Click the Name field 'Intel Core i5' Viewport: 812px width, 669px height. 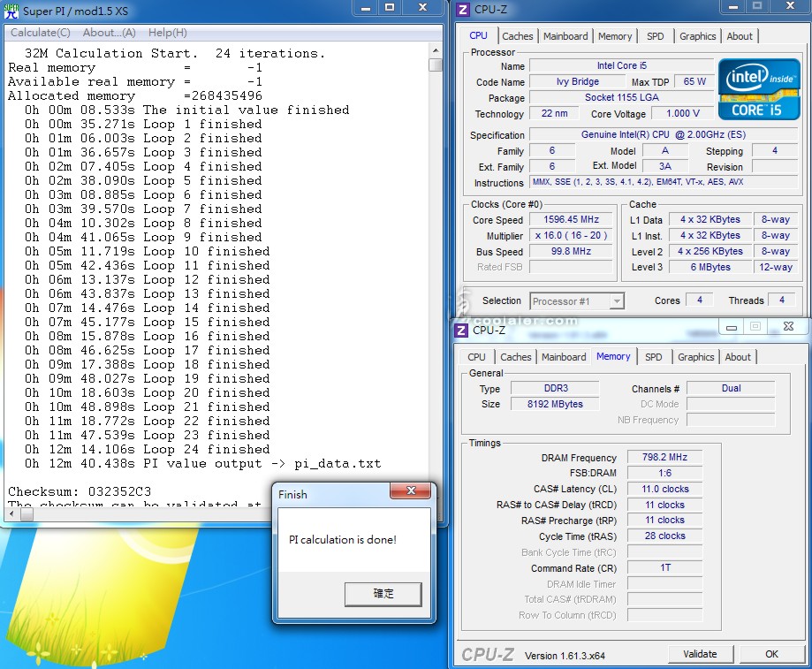click(621, 65)
